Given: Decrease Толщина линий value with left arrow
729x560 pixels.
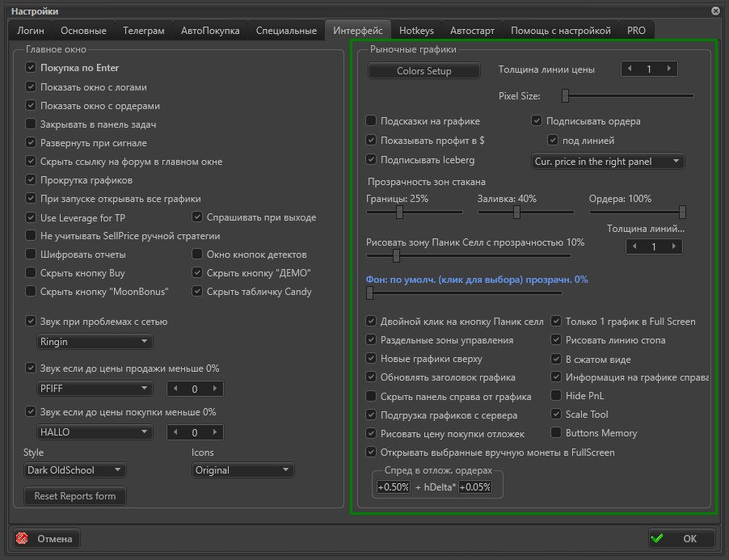Looking at the screenshot, I should click(x=634, y=246).
